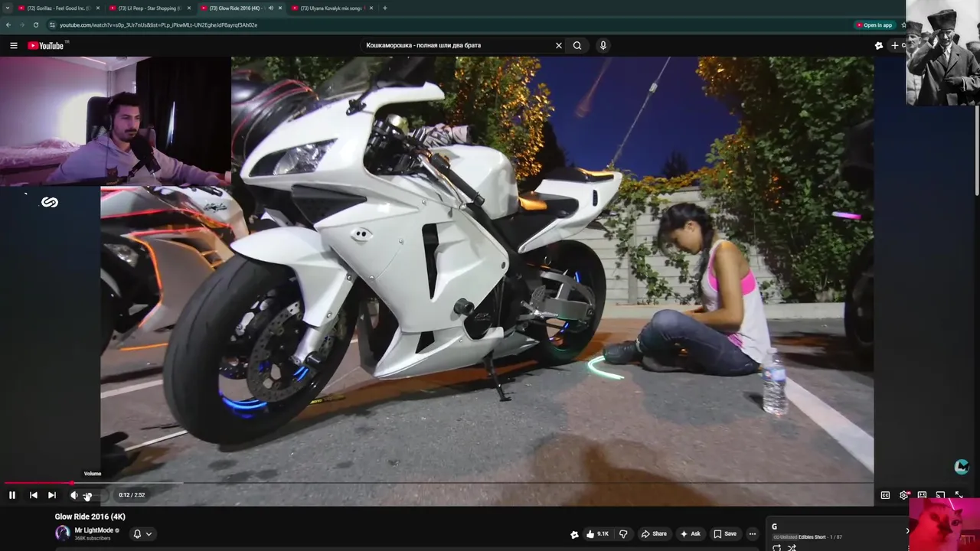Screen dimensions: 980x551
Task: Open the more actions ellipsis menu
Action: tap(753, 533)
